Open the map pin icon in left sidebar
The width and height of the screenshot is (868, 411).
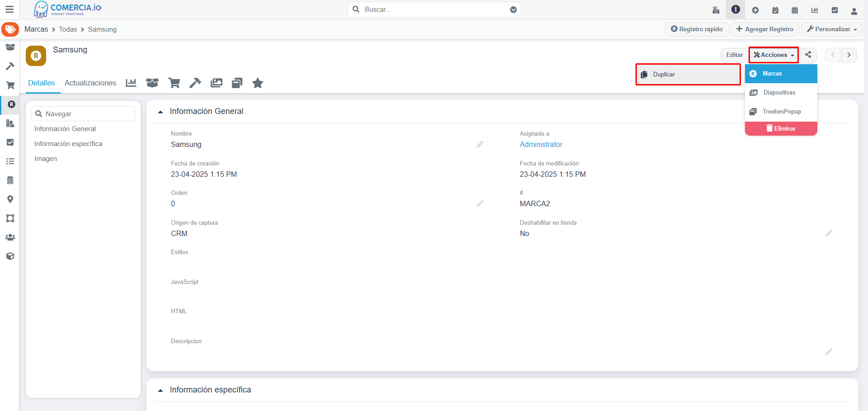tap(10, 199)
